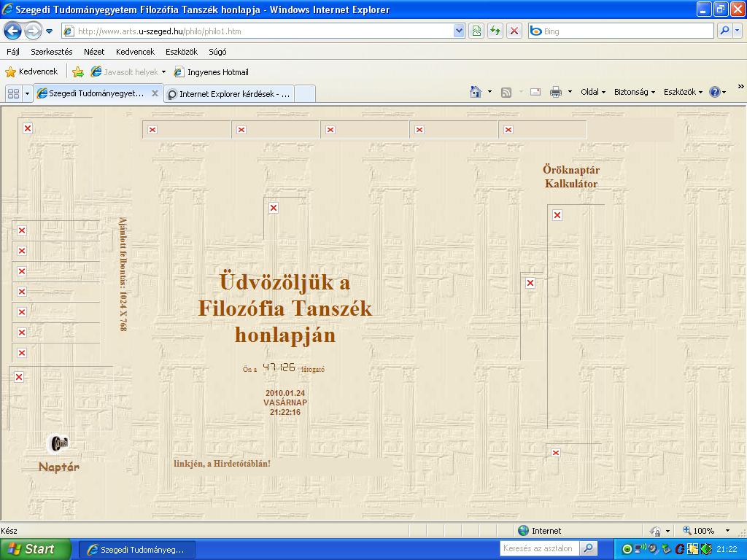Expand the address bar history dropdown
The width and height of the screenshot is (747, 560).
459,31
